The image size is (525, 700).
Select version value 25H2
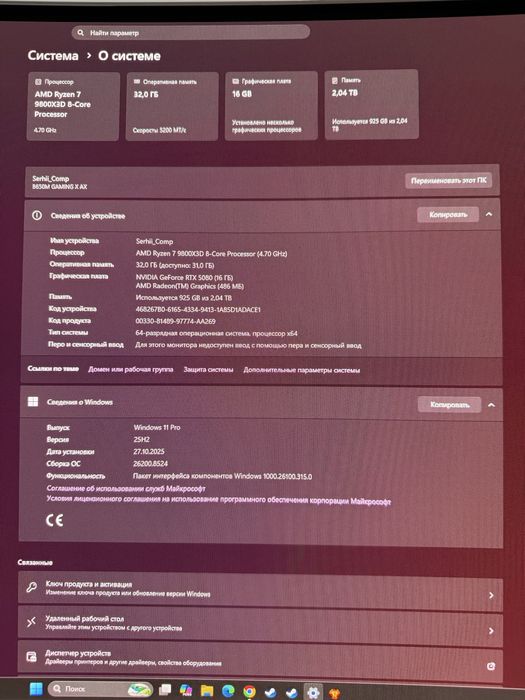(x=141, y=439)
